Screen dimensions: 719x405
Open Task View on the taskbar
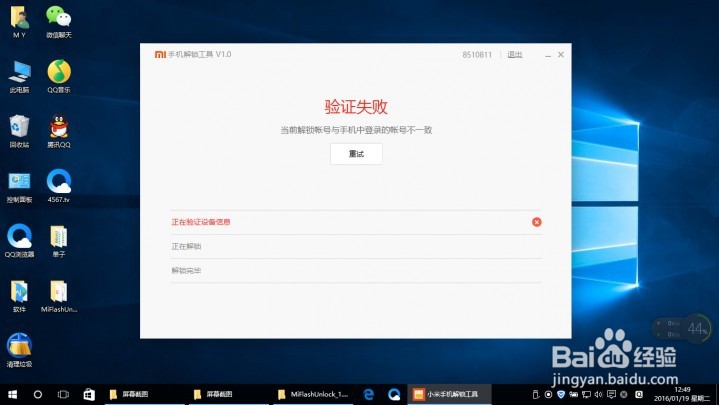pos(63,394)
